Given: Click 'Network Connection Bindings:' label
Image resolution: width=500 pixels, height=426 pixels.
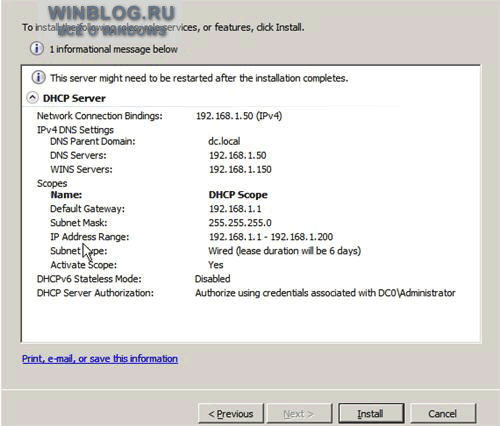Looking at the screenshot, I should pos(100,116).
